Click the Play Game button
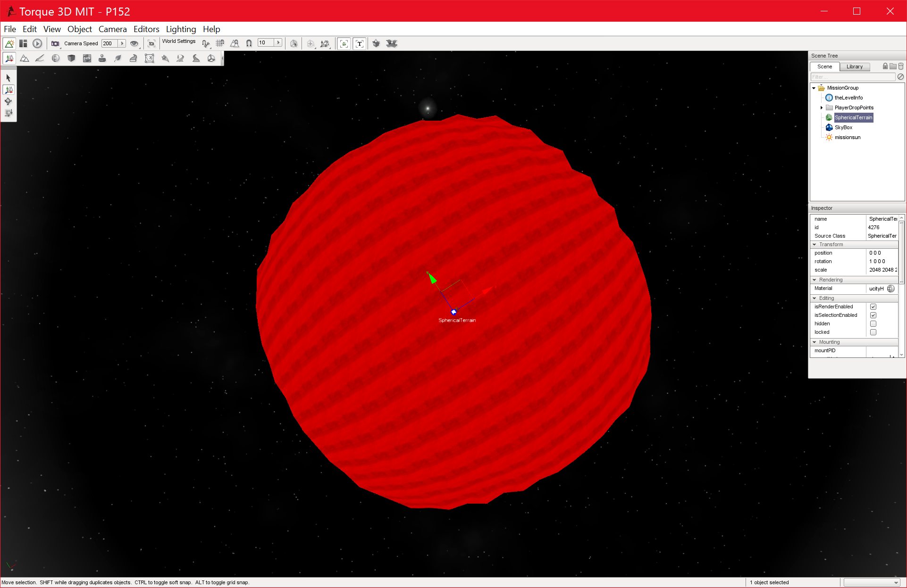 pyautogui.click(x=37, y=43)
